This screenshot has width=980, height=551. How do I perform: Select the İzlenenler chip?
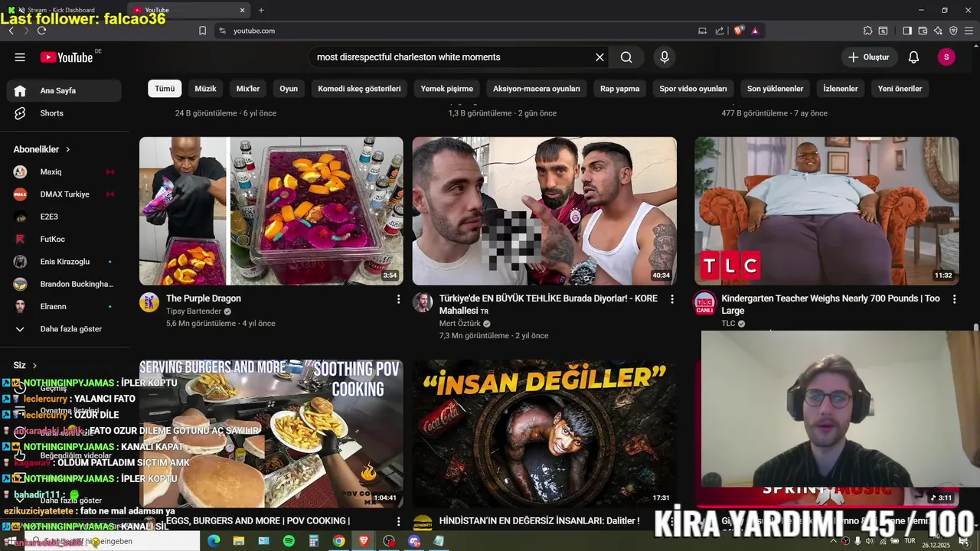pos(841,89)
